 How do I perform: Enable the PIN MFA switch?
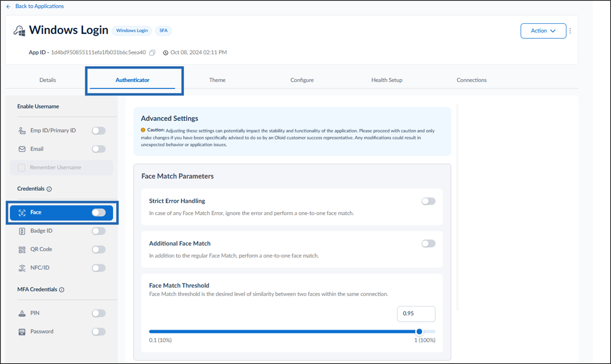pos(99,313)
